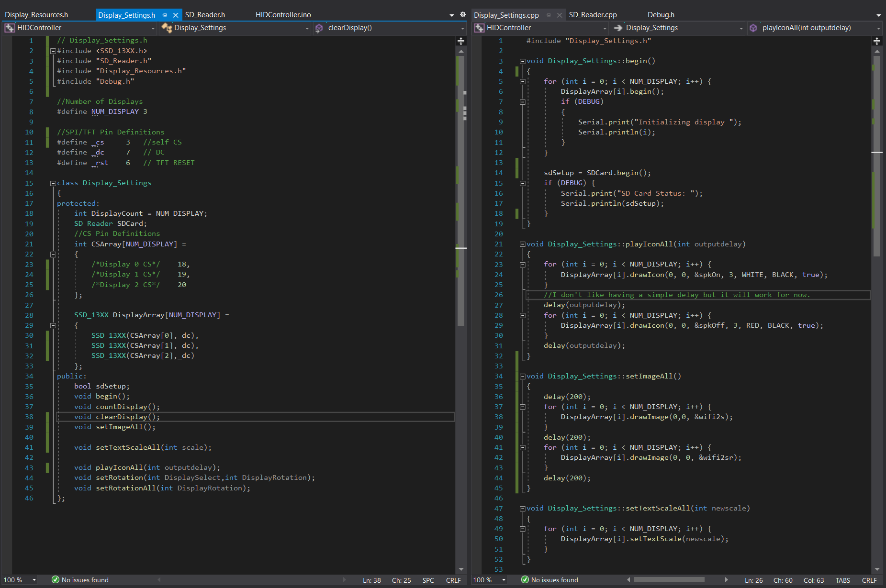Open left pane active files dropdown arrow
This screenshot has width=886, height=588.
(451, 15)
